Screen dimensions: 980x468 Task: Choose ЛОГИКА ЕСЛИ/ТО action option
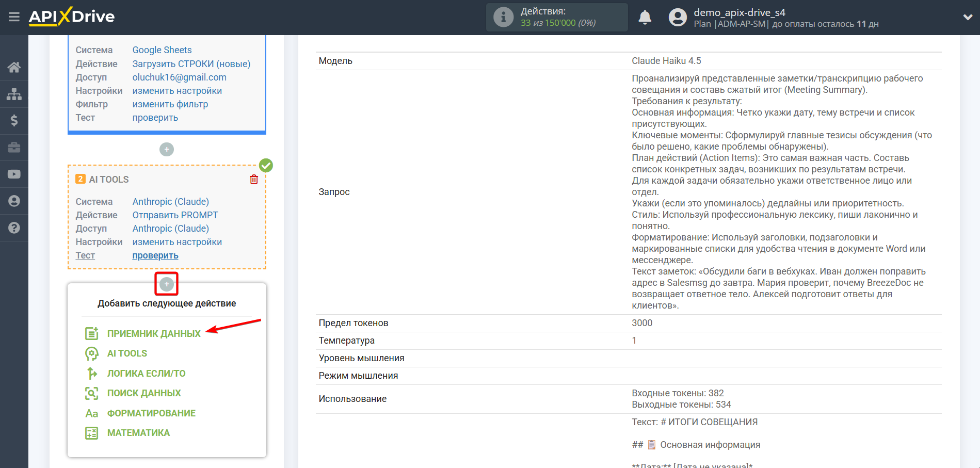(146, 374)
